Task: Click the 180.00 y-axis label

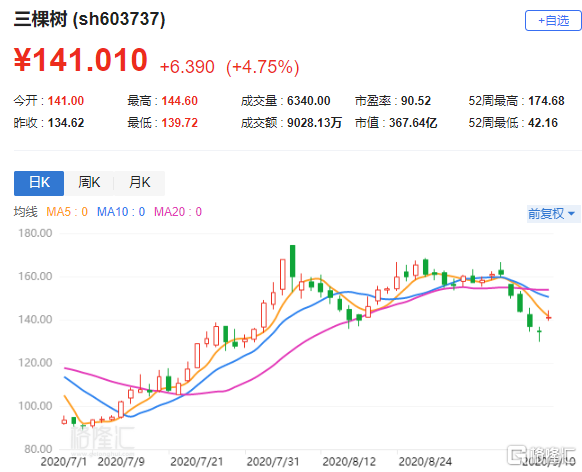Action: pos(35,233)
